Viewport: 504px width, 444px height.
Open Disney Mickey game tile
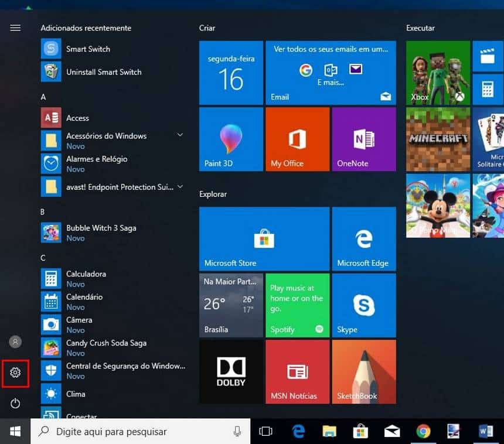438,206
